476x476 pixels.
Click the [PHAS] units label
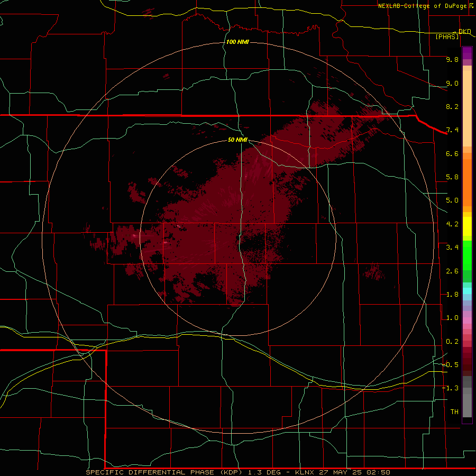[x=447, y=37]
